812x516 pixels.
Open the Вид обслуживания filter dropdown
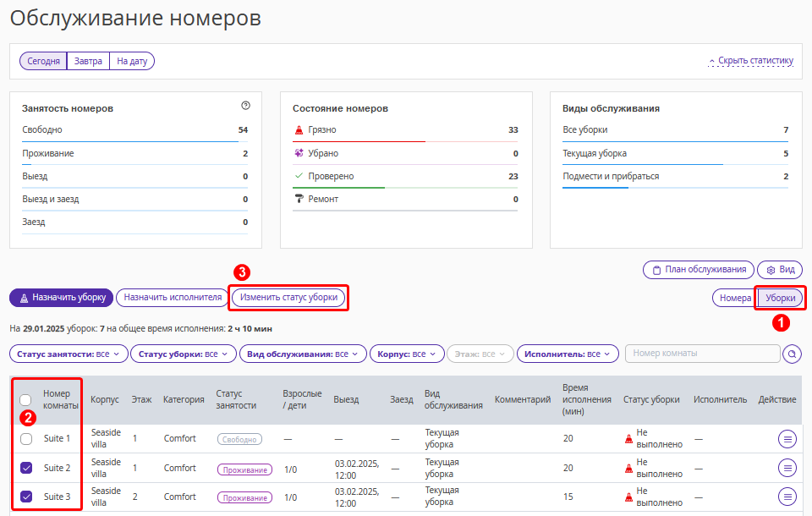tap(303, 354)
